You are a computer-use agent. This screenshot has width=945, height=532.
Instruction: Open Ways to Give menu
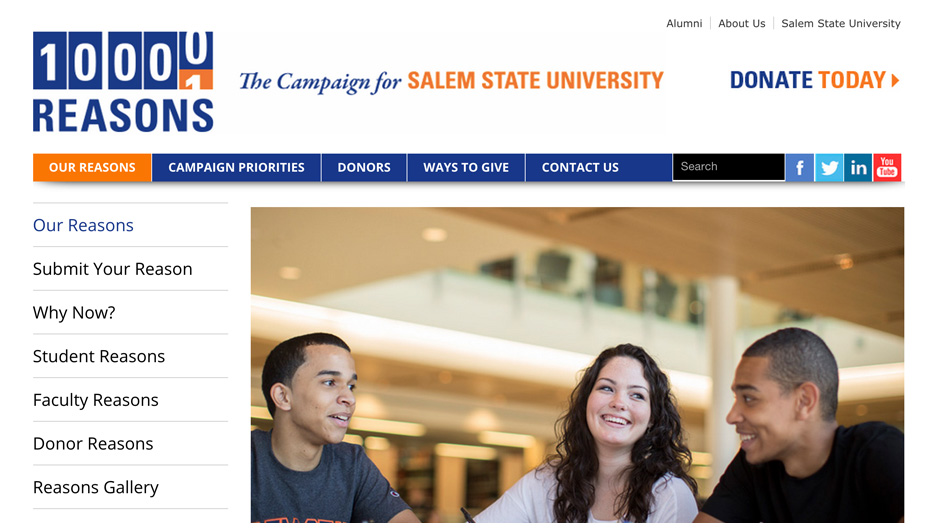tap(466, 167)
